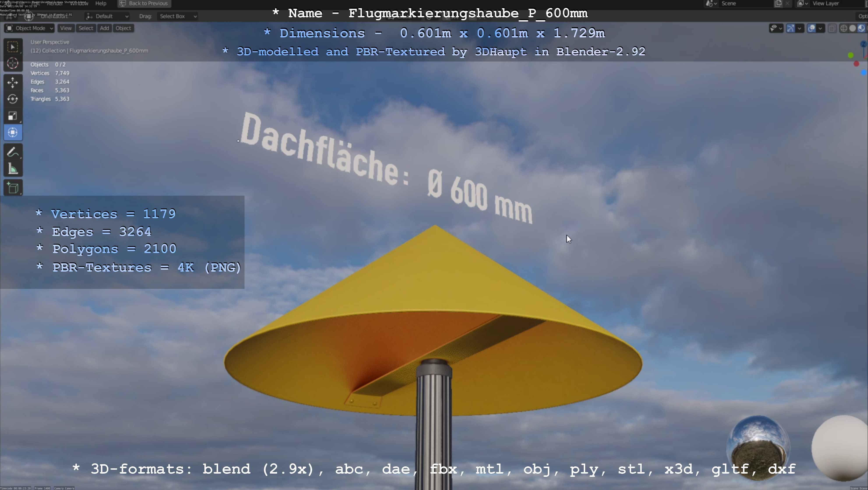Open the scene browse dropdown
The height and width of the screenshot is (490, 868).
[x=711, y=3]
